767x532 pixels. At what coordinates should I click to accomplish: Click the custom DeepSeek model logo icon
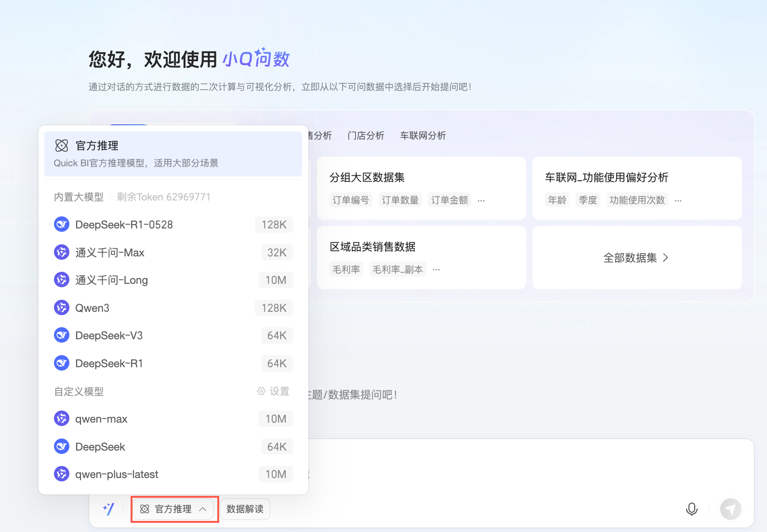point(62,447)
